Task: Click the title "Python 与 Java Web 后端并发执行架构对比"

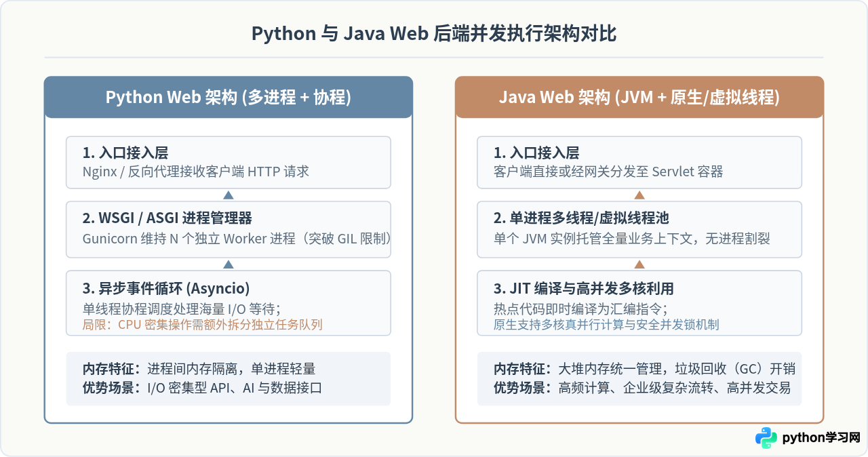Action: [x=434, y=34]
